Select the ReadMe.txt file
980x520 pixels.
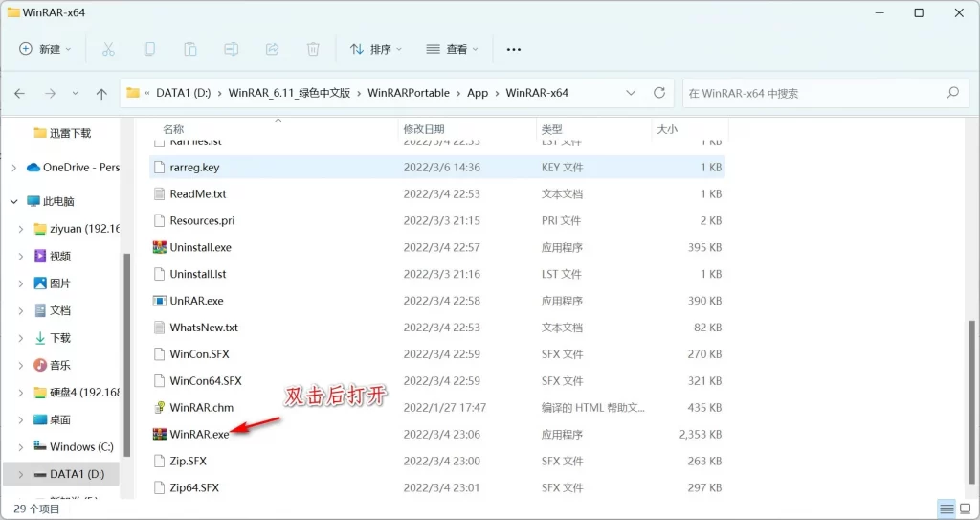(x=436, y=194)
